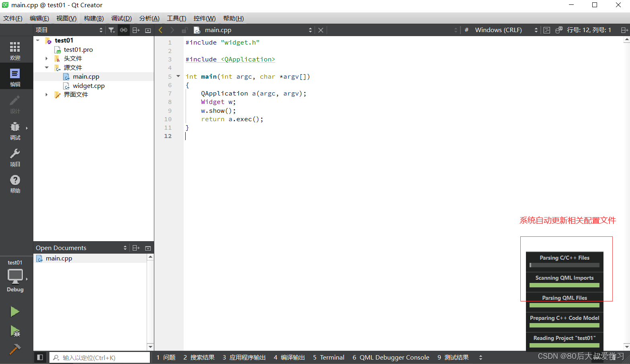Open the main.cpp open-file dropdown

(253, 30)
